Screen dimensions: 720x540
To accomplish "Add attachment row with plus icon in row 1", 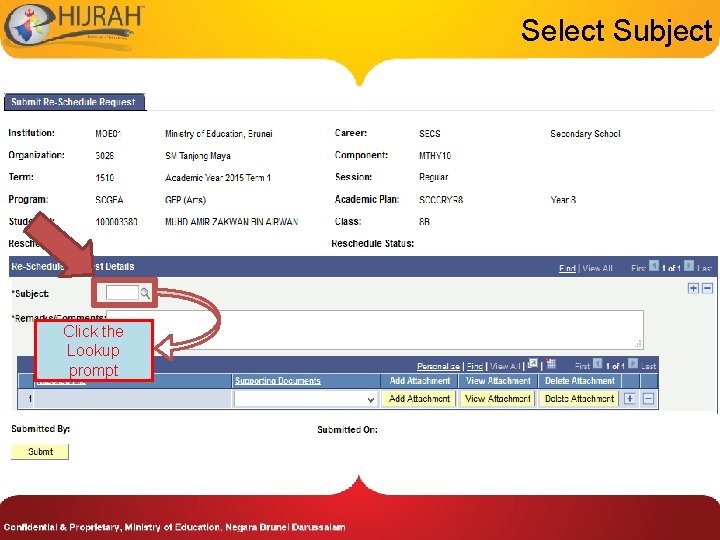I will coord(630,399).
